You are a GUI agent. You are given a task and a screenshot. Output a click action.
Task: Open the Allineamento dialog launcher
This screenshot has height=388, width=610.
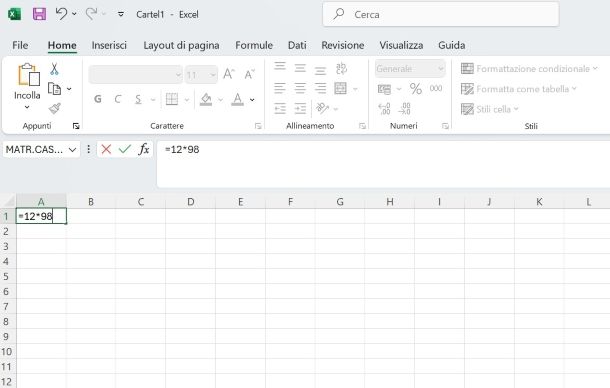click(x=362, y=126)
